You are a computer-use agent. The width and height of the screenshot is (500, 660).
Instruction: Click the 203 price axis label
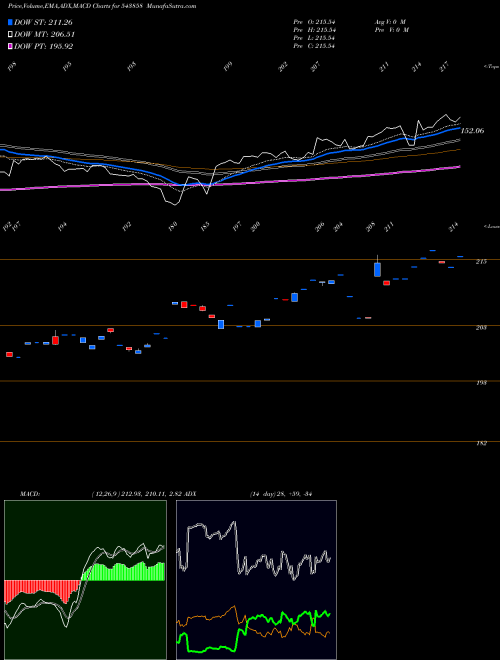pyautogui.click(x=481, y=327)
